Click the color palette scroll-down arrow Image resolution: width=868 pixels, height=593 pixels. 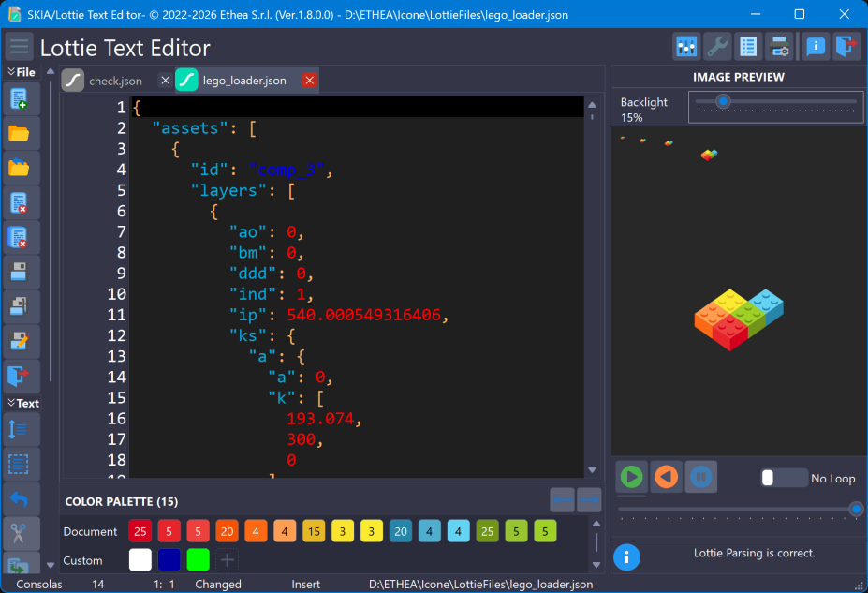coord(596,565)
